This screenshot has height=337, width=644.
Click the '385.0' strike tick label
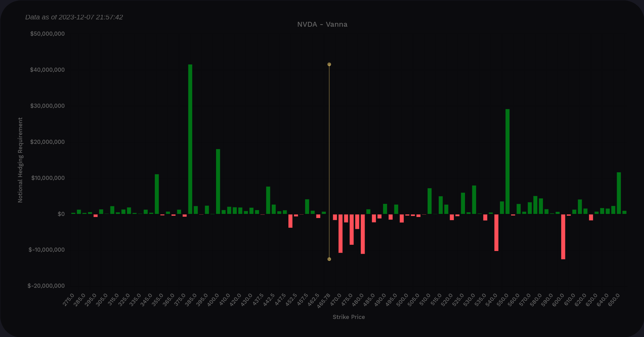click(x=191, y=300)
